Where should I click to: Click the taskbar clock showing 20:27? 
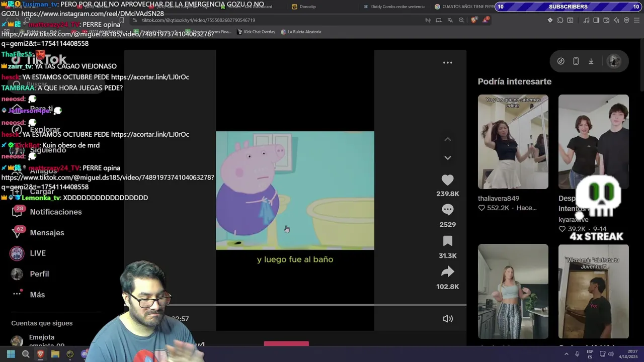pos(628,354)
